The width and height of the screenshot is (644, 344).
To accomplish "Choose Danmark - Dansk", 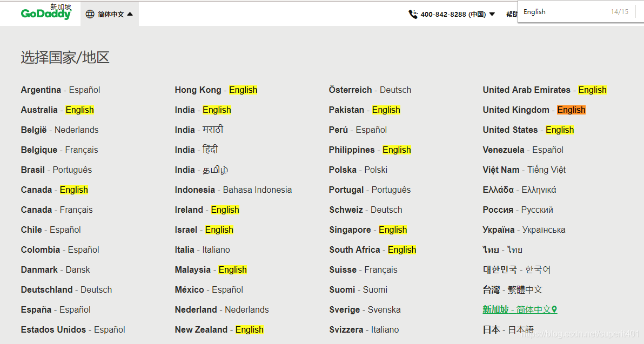I will (x=56, y=269).
